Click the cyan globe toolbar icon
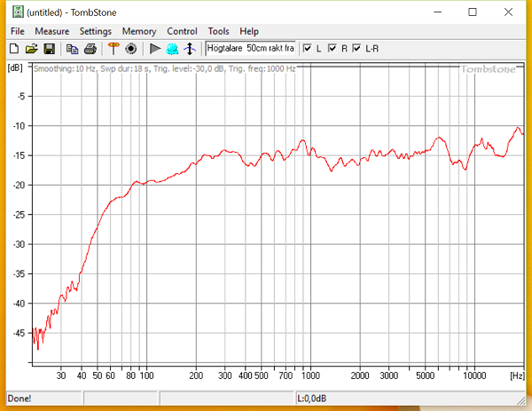The image size is (532, 411). coord(172,48)
